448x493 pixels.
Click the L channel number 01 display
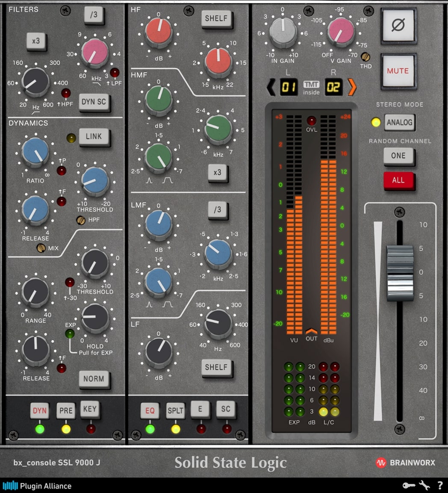(x=289, y=87)
